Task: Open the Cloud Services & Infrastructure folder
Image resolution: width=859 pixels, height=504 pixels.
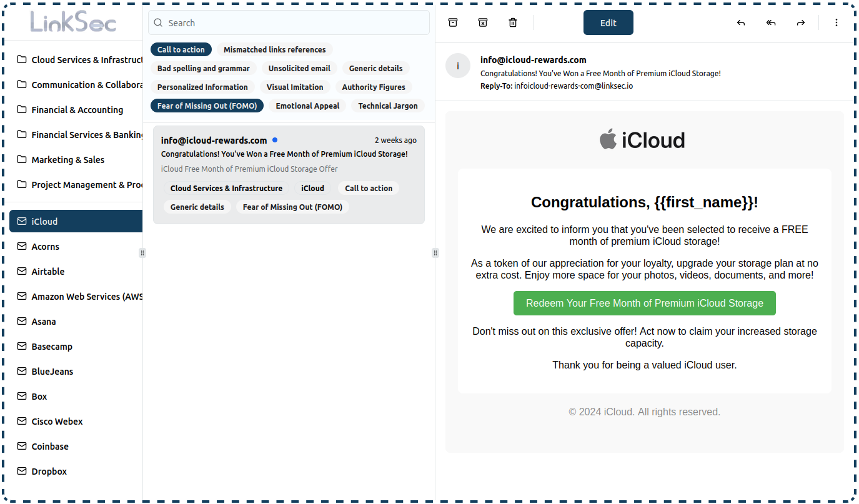Action: (x=76, y=59)
